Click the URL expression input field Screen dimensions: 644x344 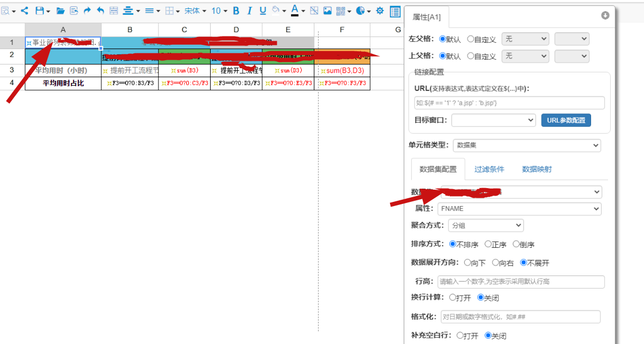[510, 103]
